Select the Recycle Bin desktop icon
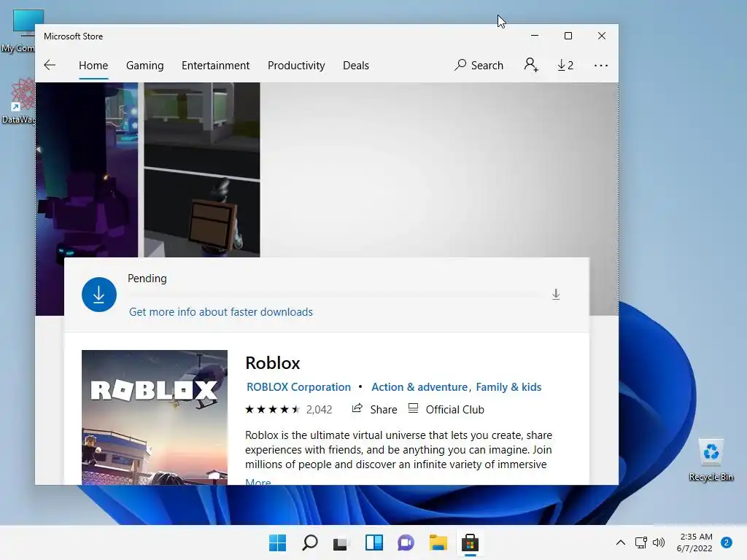Screen dimensions: 747x560 pyautogui.click(x=711, y=459)
